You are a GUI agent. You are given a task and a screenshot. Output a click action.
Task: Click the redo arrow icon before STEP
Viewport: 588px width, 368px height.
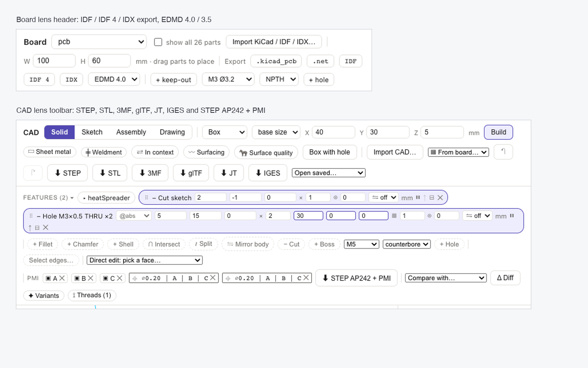pos(33,173)
